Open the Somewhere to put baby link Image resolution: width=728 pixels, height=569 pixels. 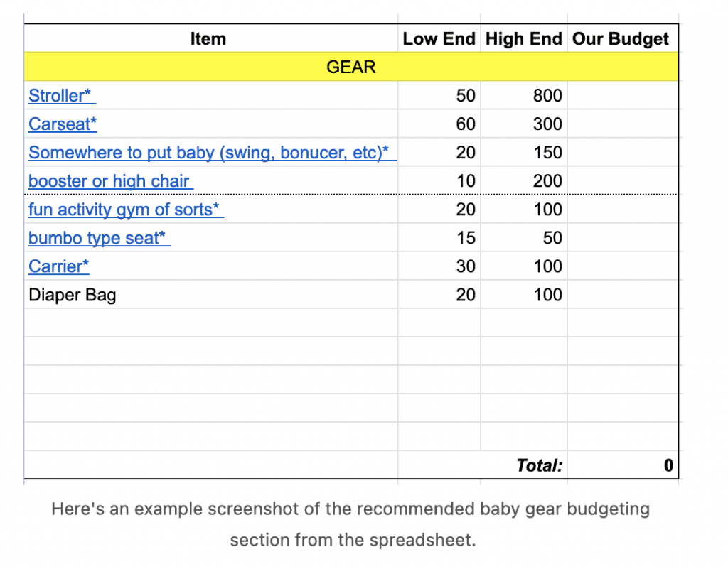pos(213,153)
